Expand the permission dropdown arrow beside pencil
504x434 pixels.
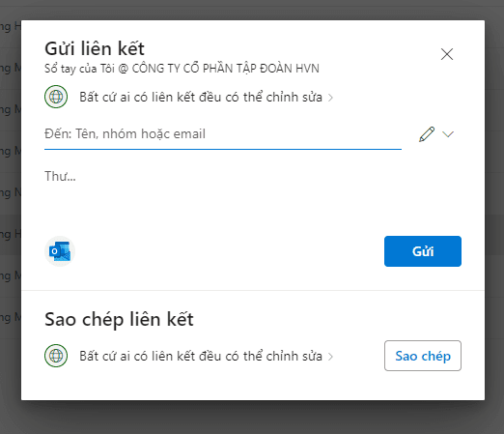click(x=448, y=134)
